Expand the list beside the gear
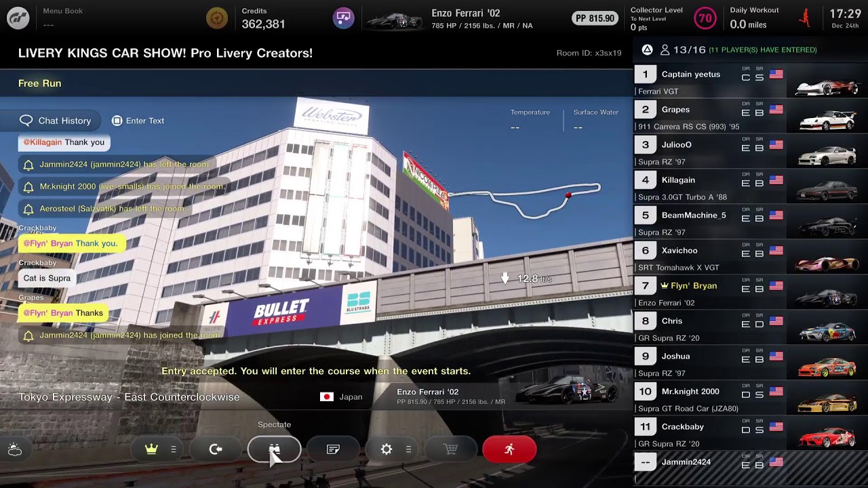The image size is (868, 488). tap(408, 449)
